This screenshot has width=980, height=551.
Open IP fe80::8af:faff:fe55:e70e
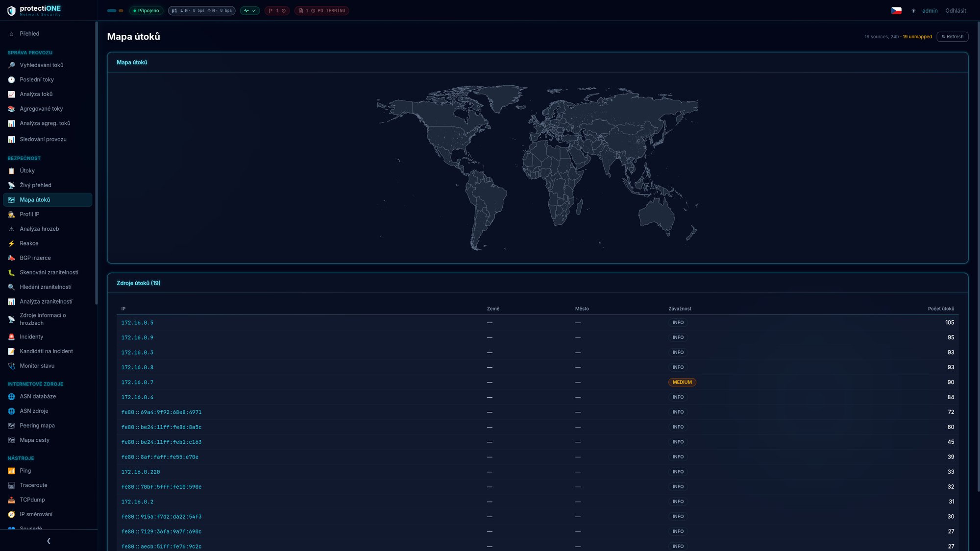click(x=160, y=457)
